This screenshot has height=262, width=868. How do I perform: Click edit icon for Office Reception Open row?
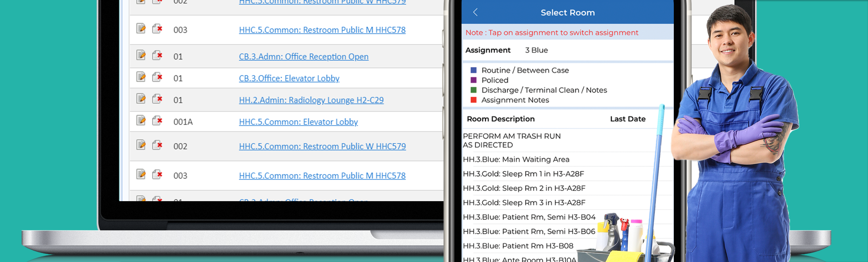tap(141, 54)
